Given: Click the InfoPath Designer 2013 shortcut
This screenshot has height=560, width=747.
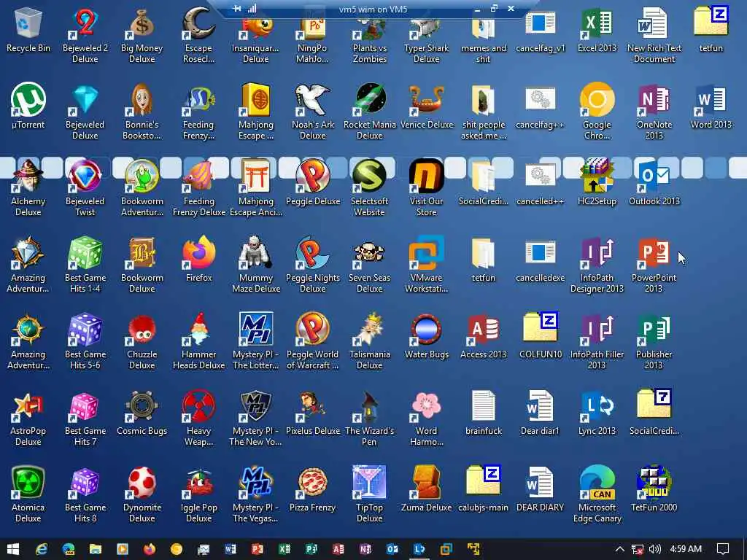Looking at the screenshot, I should click(597, 265).
